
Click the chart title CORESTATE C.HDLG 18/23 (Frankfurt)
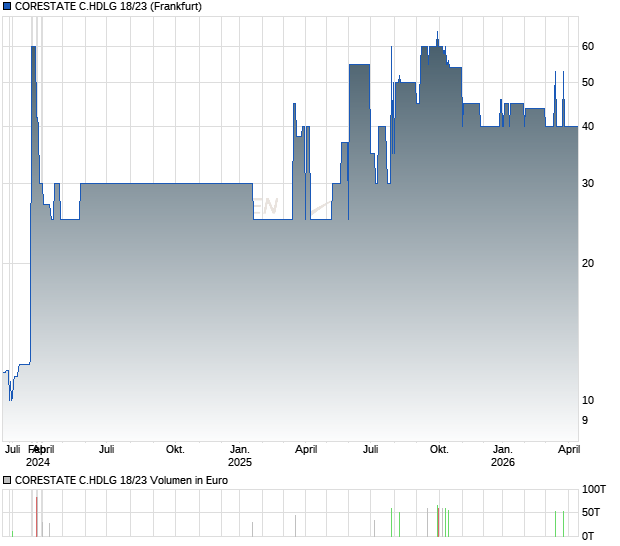pos(108,6)
